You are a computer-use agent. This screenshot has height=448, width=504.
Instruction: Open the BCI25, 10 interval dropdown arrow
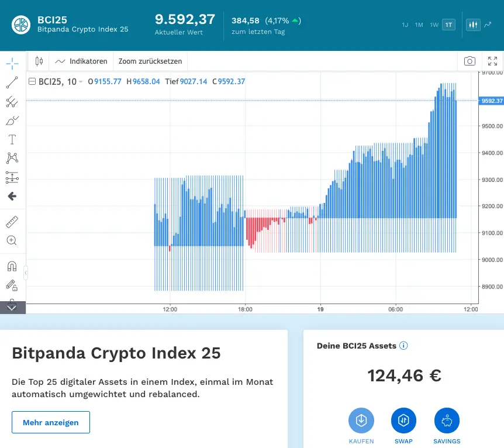(x=81, y=82)
